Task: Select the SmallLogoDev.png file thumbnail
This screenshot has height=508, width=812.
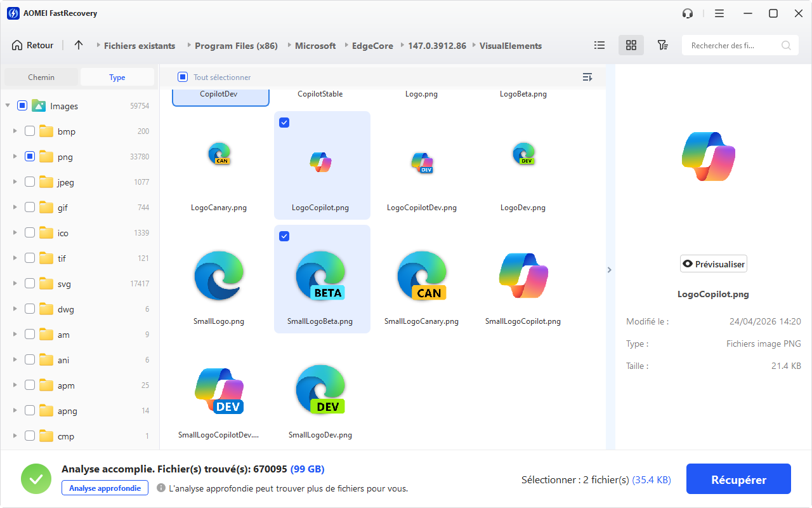Action: (320, 390)
